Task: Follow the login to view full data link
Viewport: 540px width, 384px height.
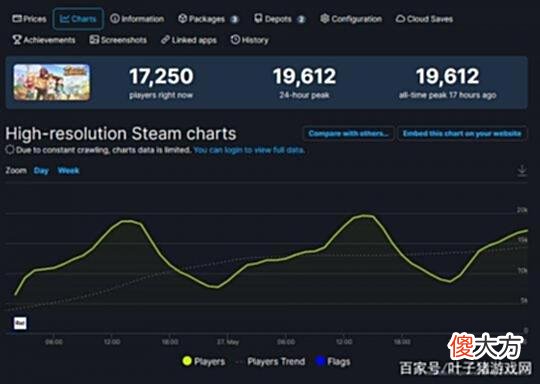Action: (249, 150)
